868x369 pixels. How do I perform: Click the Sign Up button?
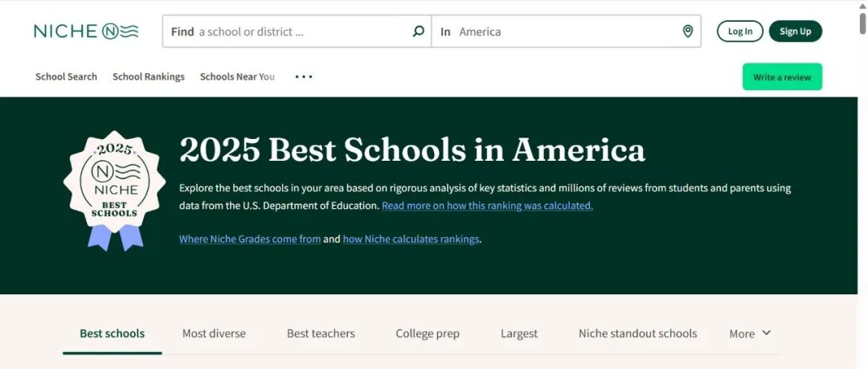tap(796, 31)
